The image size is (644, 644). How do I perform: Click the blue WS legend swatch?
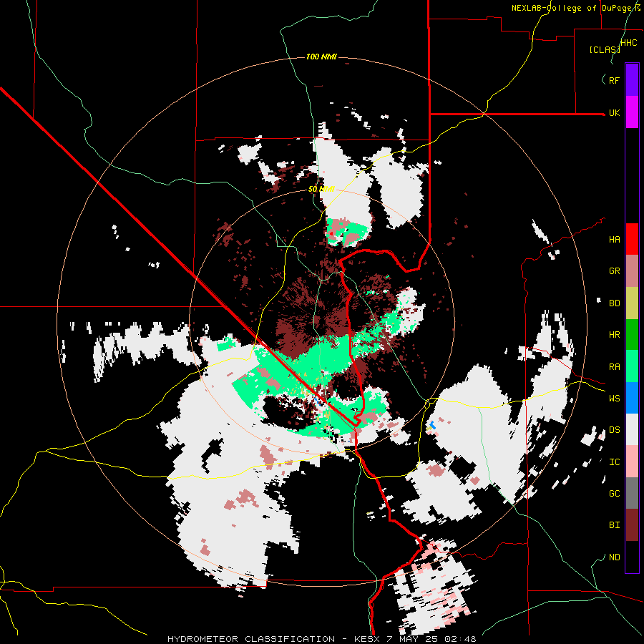pos(632,398)
